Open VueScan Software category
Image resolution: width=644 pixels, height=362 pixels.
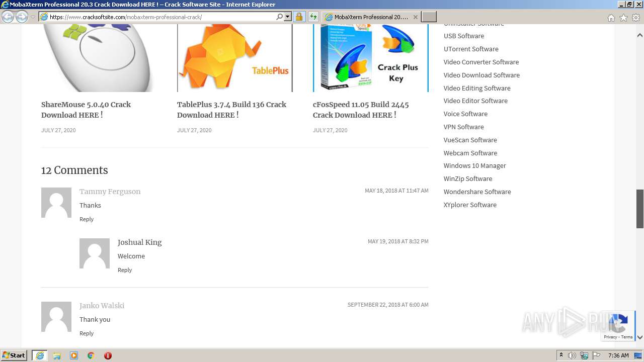click(x=470, y=140)
